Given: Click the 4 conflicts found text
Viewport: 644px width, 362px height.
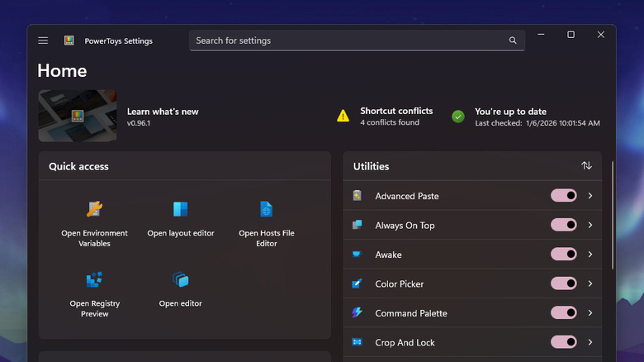Looking at the screenshot, I should tap(390, 122).
